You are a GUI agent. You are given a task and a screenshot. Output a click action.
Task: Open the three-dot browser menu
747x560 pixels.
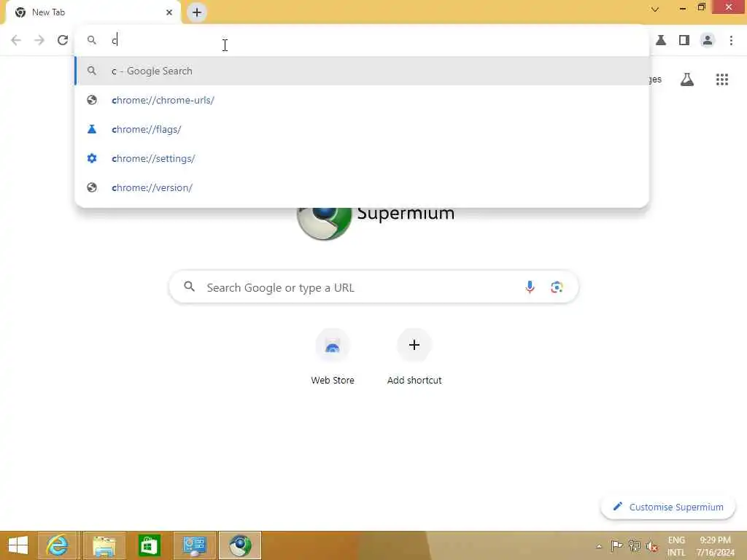(731, 40)
